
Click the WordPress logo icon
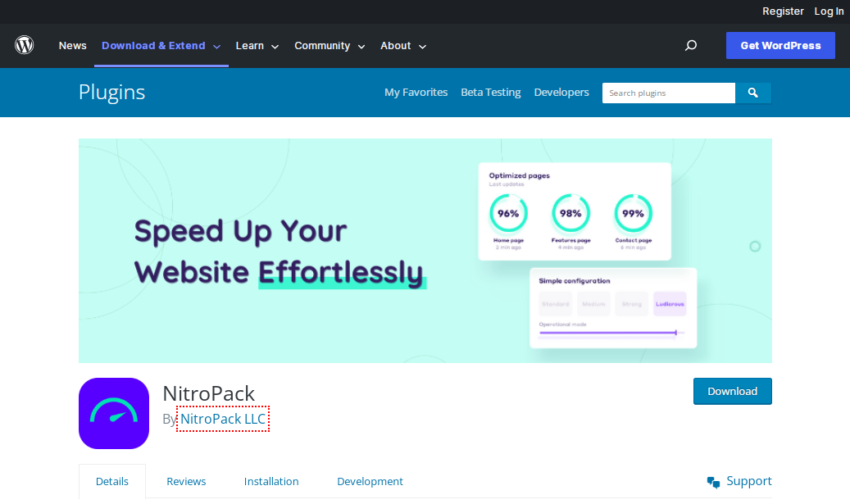coord(25,45)
